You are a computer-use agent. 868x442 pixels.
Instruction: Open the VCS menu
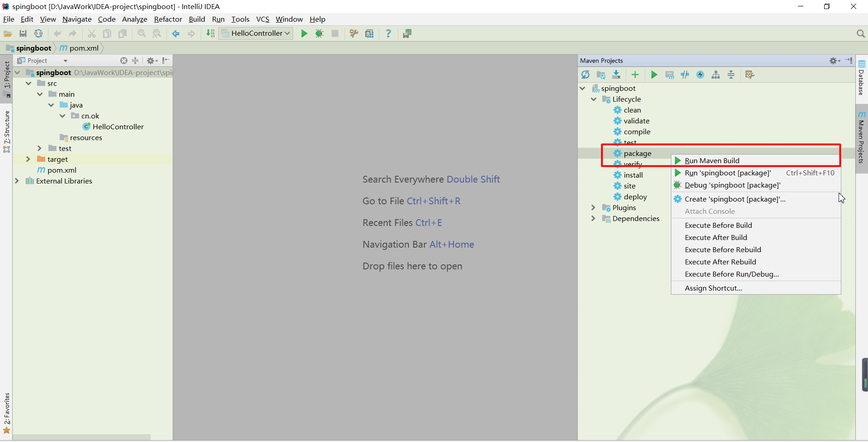click(x=263, y=19)
